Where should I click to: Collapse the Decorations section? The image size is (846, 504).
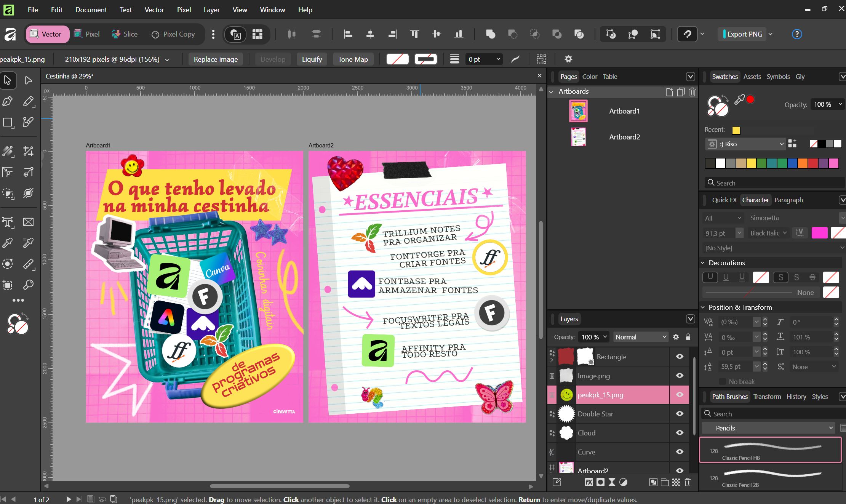click(x=703, y=263)
